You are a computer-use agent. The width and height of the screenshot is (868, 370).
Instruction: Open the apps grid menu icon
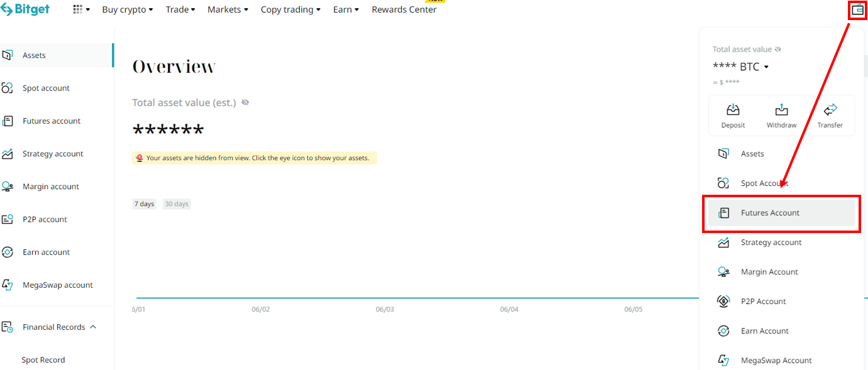78,9
